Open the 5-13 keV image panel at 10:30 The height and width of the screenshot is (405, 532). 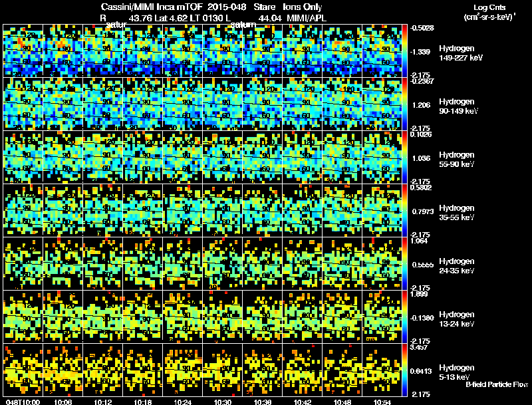click(223, 370)
